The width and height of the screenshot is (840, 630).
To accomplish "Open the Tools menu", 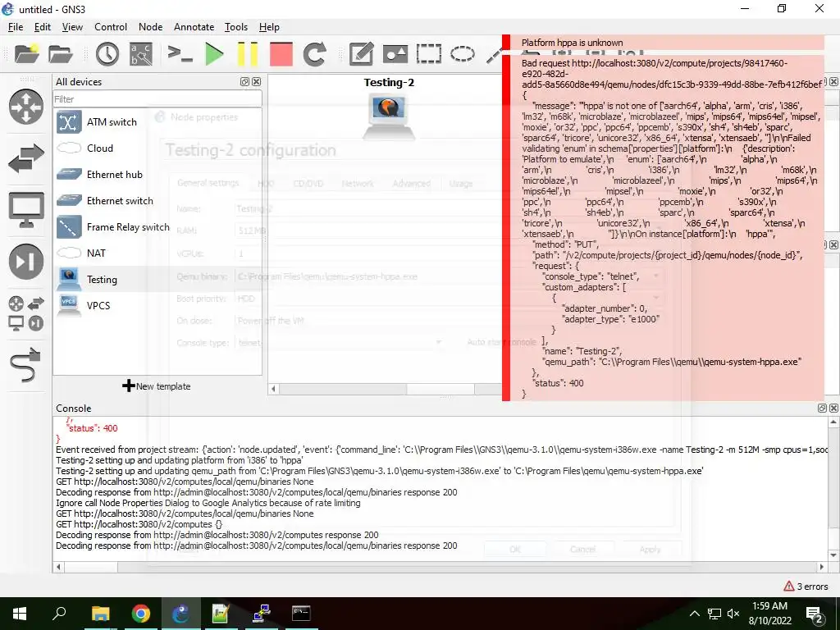I will click(x=236, y=27).
